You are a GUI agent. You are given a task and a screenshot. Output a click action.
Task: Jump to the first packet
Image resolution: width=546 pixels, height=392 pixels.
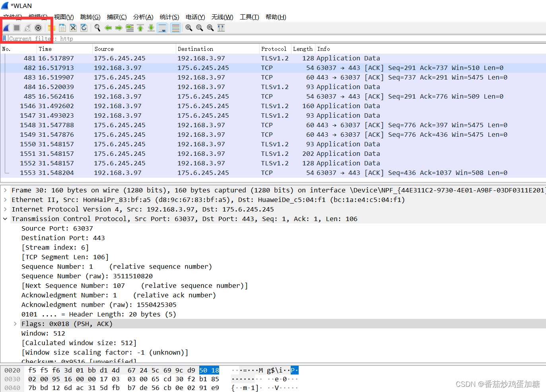click(x=140, y=28)
